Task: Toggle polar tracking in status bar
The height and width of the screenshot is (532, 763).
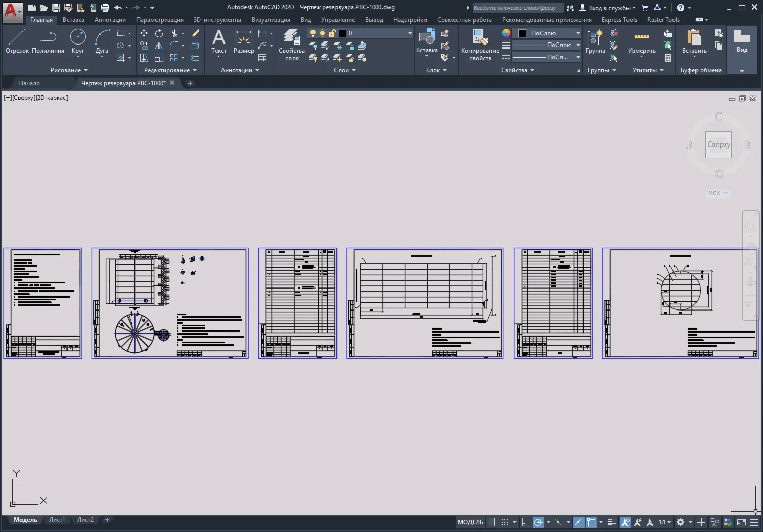Action: (x=538, y=522)
